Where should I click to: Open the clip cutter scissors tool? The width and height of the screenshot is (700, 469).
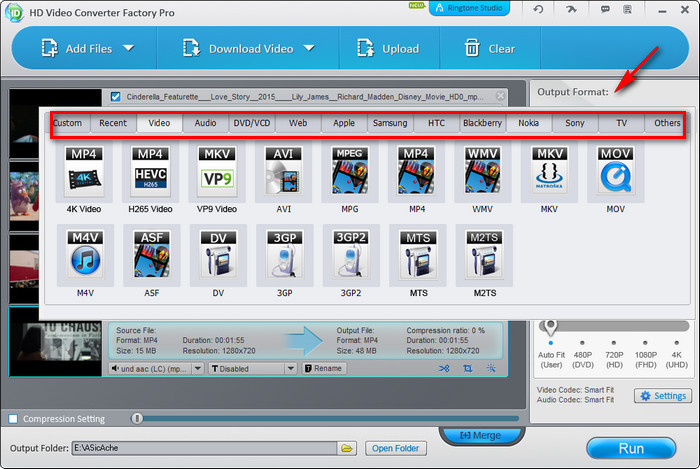click(x=444, y=369)
